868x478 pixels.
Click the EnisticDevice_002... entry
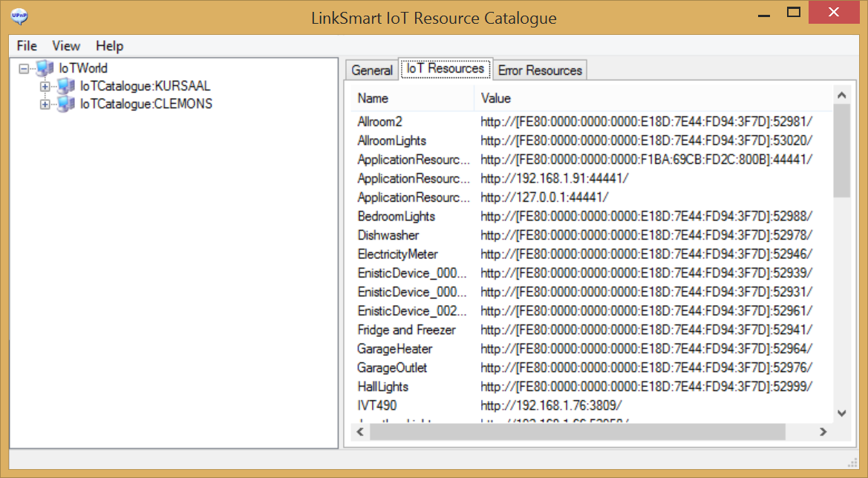(x=412, y=311)
